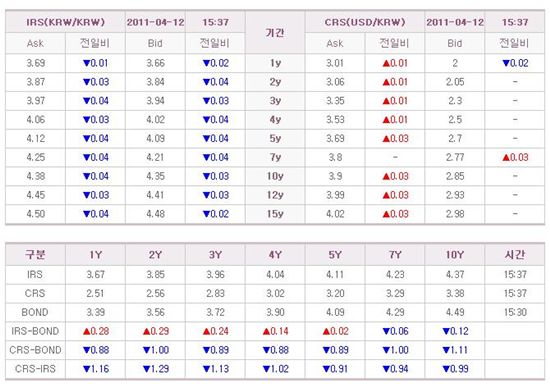This screenshot has width=550, height=387.
Task: Select the CRS-BOND row label
Action: click(35, 350)
